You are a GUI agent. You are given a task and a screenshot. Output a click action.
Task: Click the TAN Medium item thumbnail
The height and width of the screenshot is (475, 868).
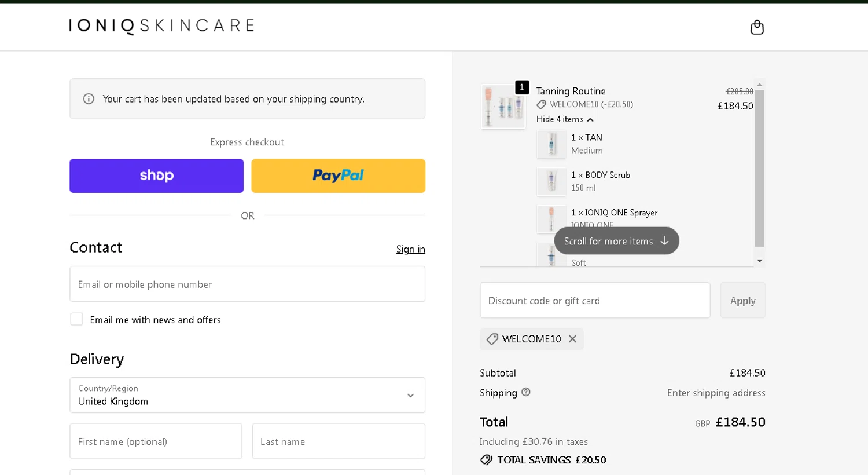tap(551, 144)
